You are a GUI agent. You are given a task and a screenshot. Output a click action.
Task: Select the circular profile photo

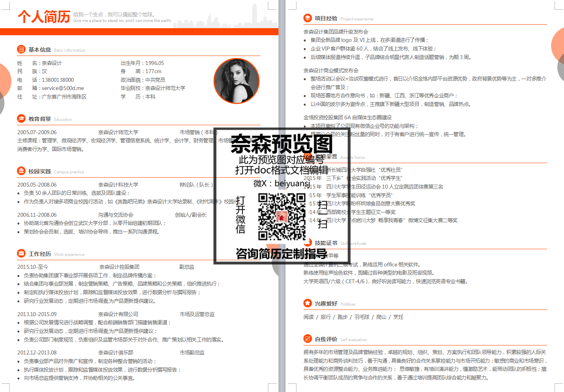pyautogui.click(x=237, y=81)
